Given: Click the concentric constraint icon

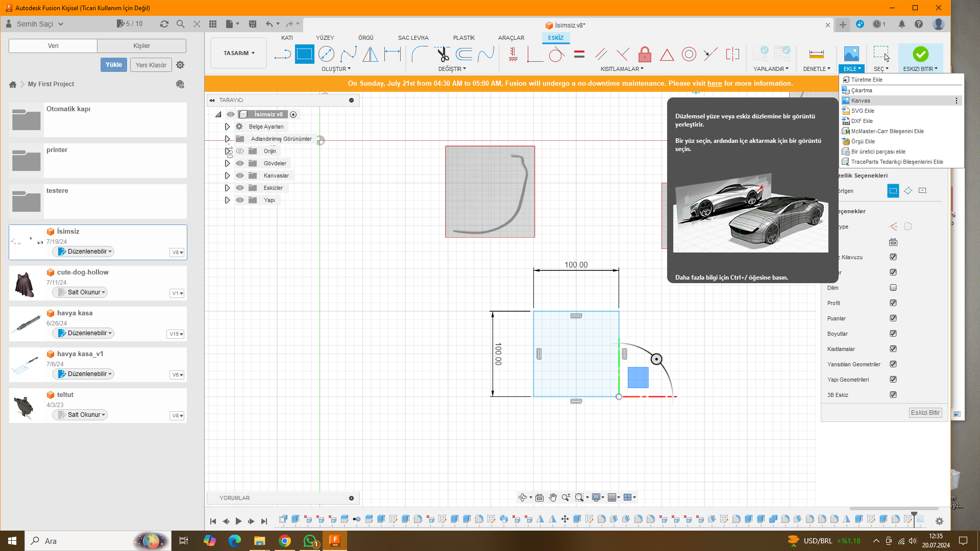Looking at the screenshot, I should click(689, 54).
